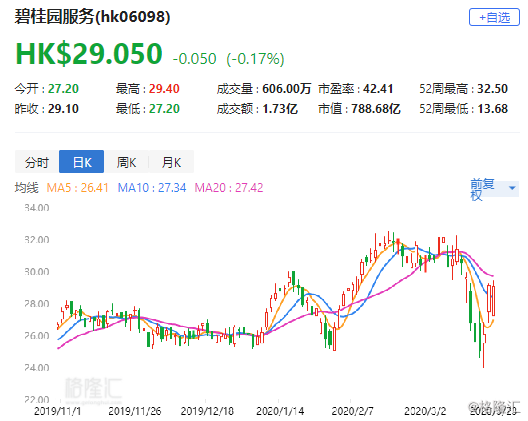The image size is (528, 421).
Task: Click the current price HK$29.050
Action: [x=89, y=54]
